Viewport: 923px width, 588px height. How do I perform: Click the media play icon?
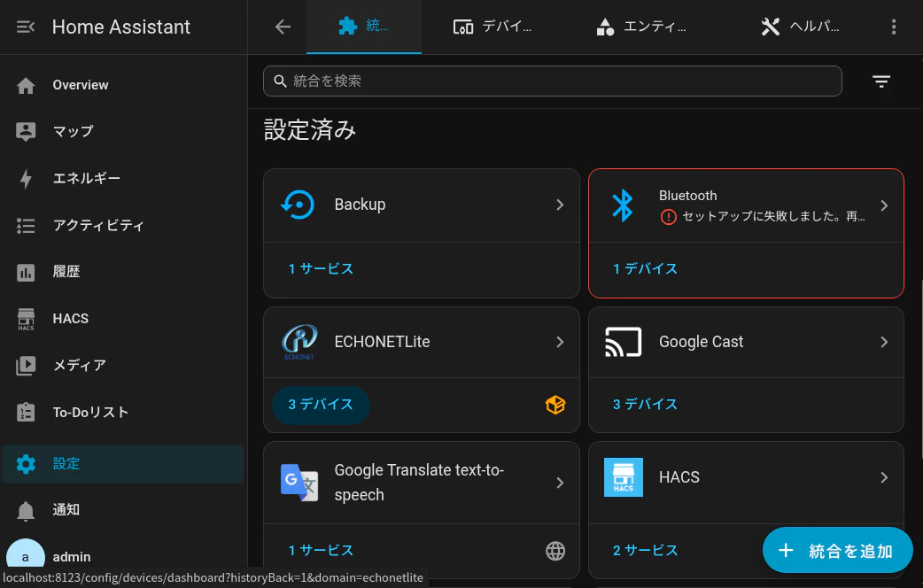coord(26,366)
